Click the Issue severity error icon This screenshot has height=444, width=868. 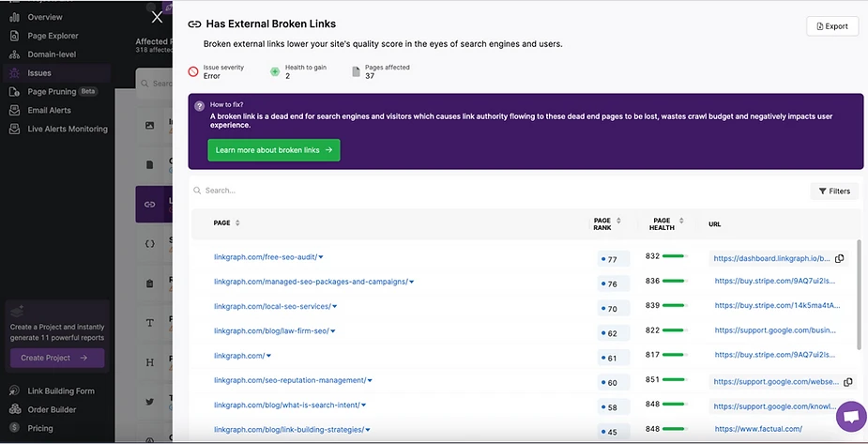coord(193,71)
